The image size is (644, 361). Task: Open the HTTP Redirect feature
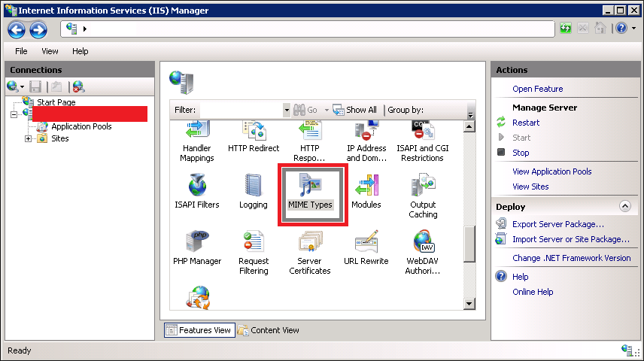click(254, 137)
